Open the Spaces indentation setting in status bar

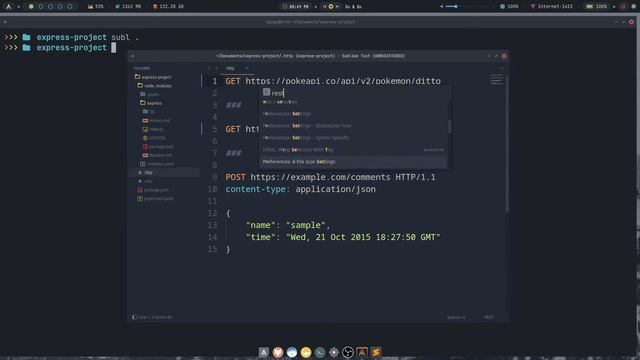(x=456, y=317)
